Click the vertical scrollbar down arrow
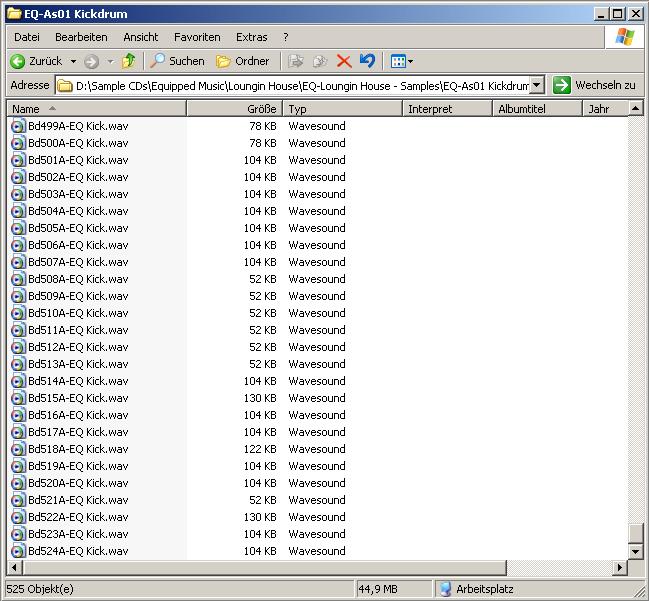The image size is (649, 601). pos(635,551)
